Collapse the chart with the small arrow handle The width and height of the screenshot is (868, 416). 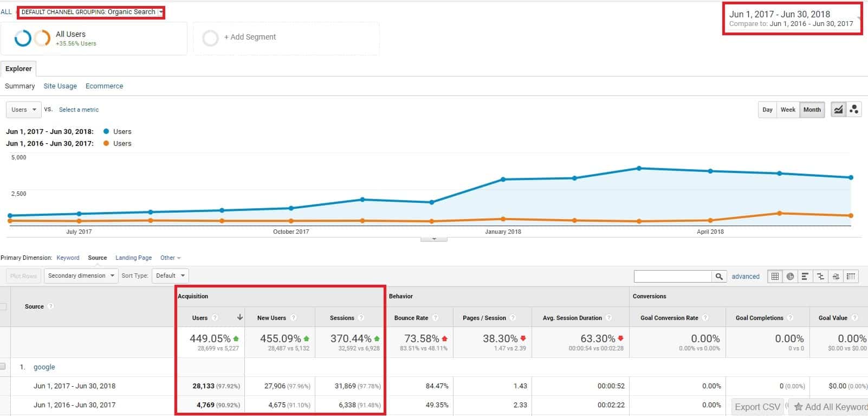(434, 239)
